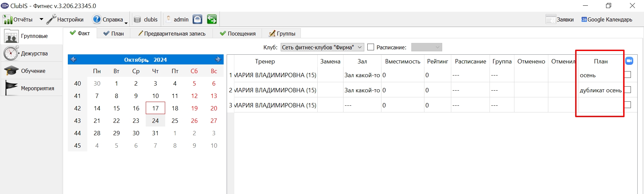
Task: Tick the checkbox in the дубликат осень row
Action: click(x=628, y=90)
